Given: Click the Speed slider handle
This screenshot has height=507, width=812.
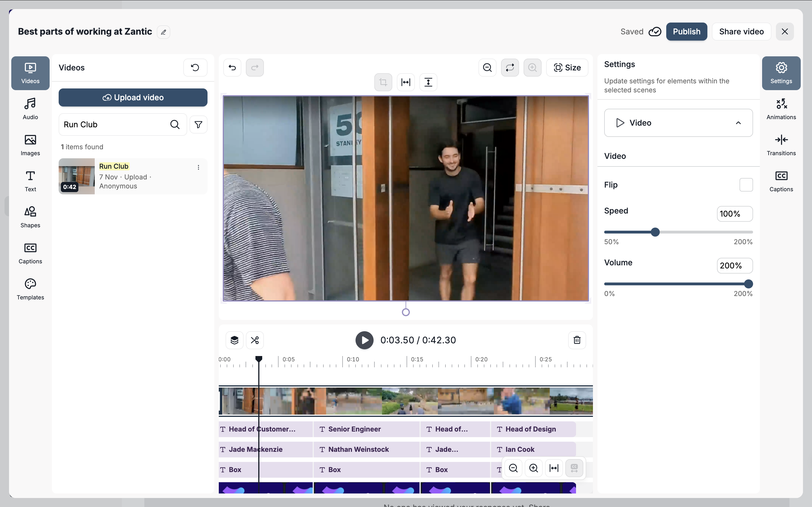Looking at the screenshot, I should pos(655,232).
